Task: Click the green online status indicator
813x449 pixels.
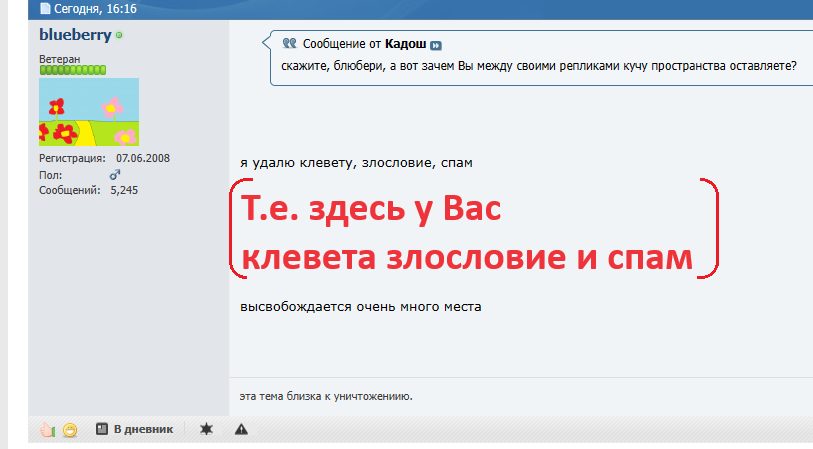Action: (119, 35)
